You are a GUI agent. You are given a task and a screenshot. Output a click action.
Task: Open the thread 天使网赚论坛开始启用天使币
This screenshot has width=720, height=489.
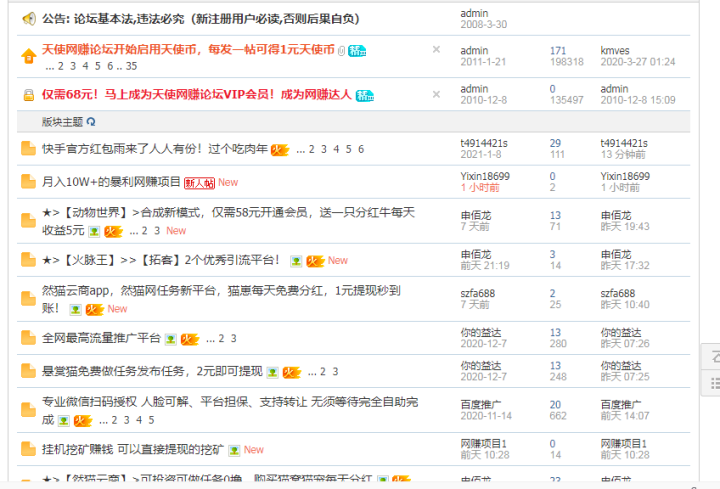(x=188, y=49)
